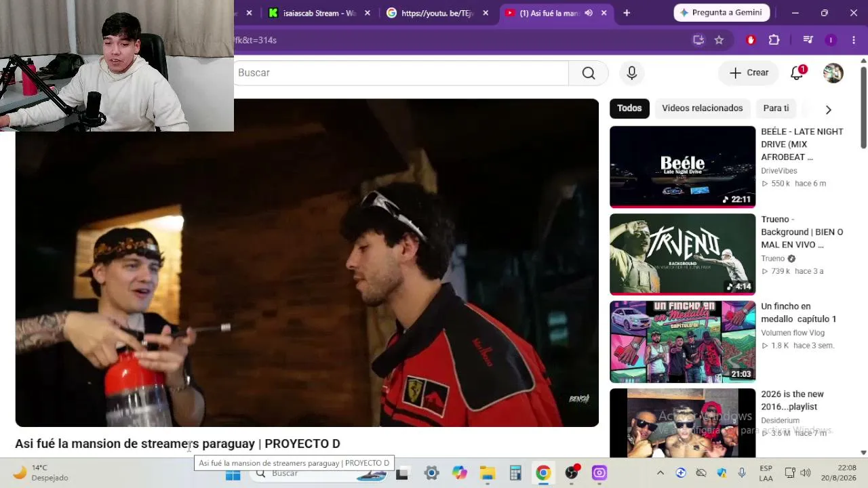Open the purple camera app in taskbar
The image size is (868, 488).
click(599, 473)
